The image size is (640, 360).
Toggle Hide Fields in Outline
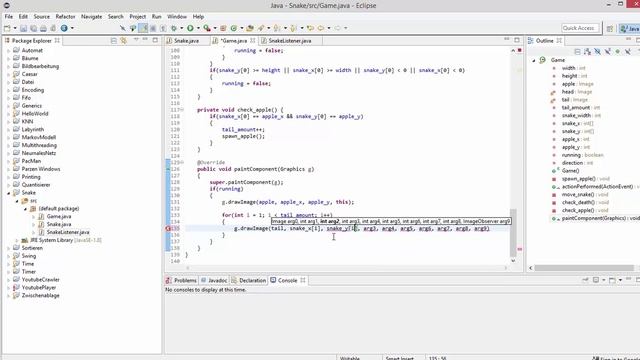[x=598, y=51]
